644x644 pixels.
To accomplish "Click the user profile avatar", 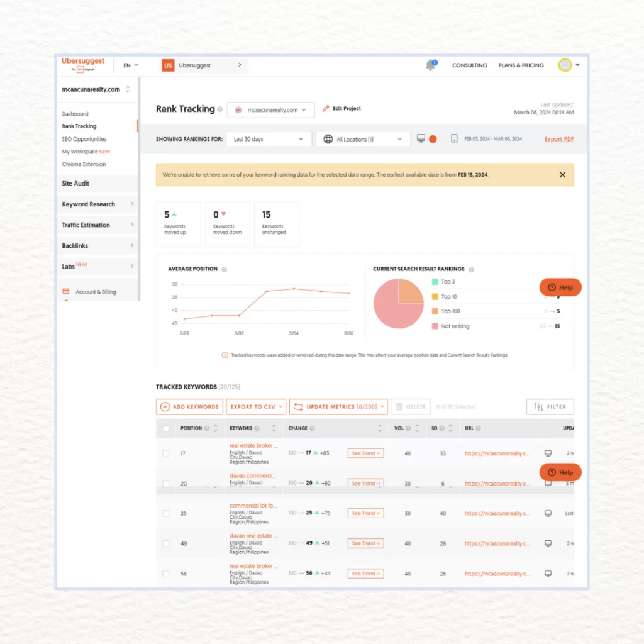I will [x=565, y=65].
